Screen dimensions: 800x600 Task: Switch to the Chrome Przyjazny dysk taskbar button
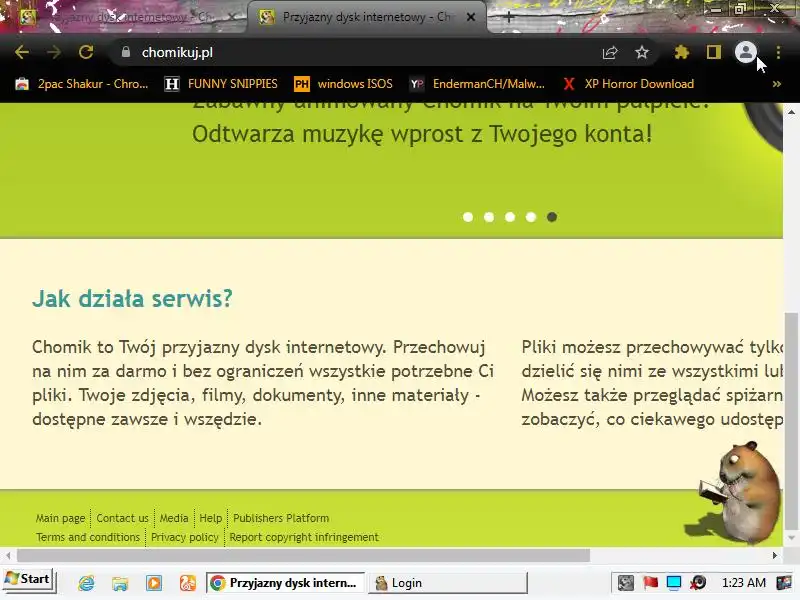285,583
